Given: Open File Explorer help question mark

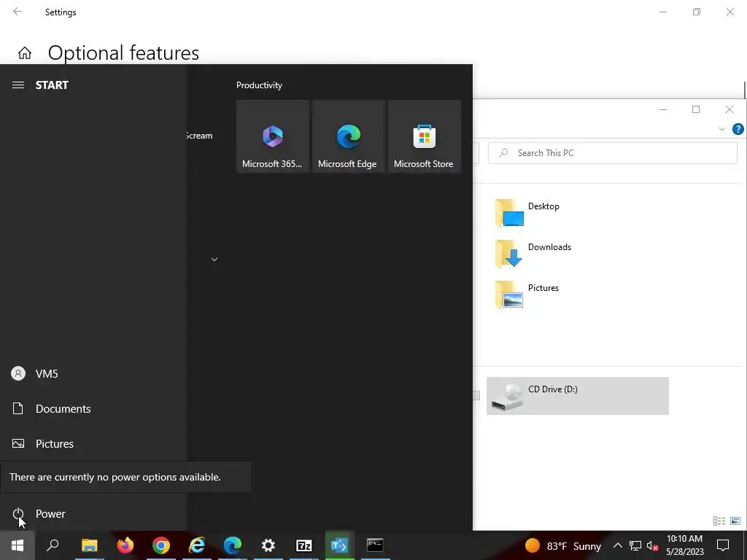Looking at the screenshot, I should (x=738, y=129).
